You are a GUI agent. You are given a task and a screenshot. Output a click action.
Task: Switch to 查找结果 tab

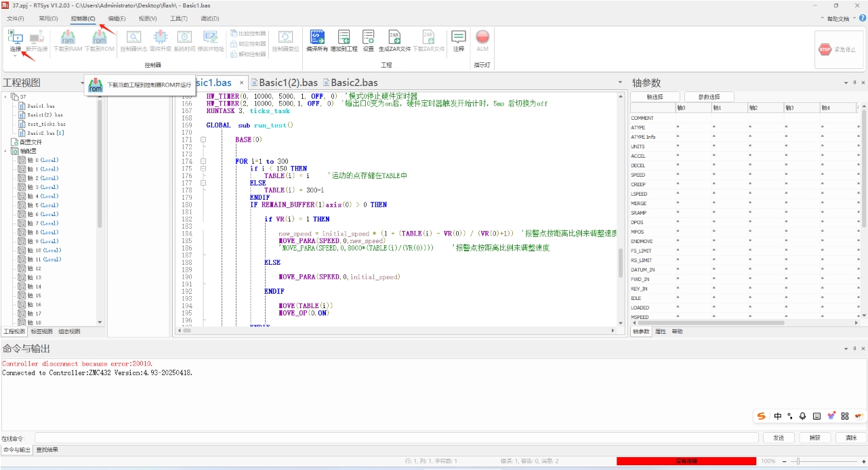[x=47, y=450]
